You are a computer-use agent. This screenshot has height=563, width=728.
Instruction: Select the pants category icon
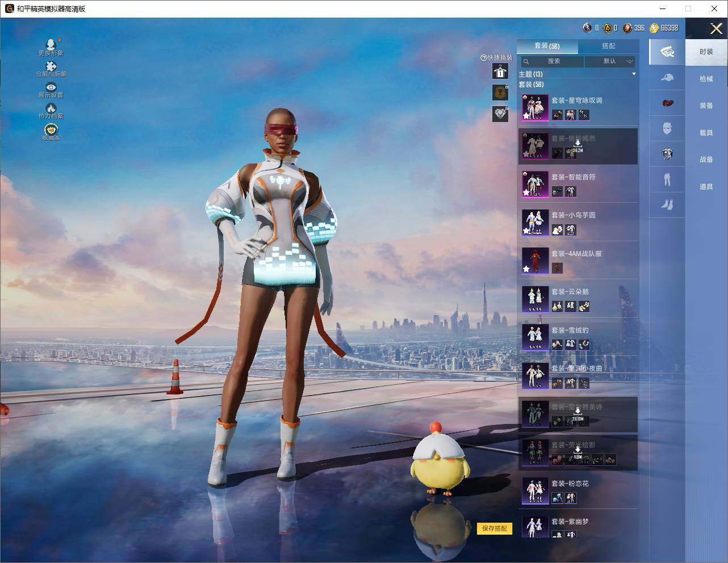(667, 179)
